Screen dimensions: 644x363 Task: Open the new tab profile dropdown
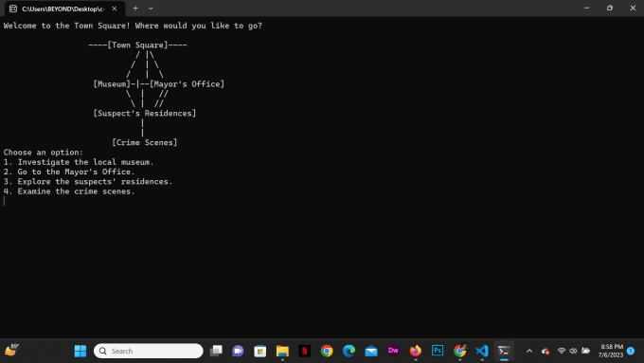(x=151, y=9)
